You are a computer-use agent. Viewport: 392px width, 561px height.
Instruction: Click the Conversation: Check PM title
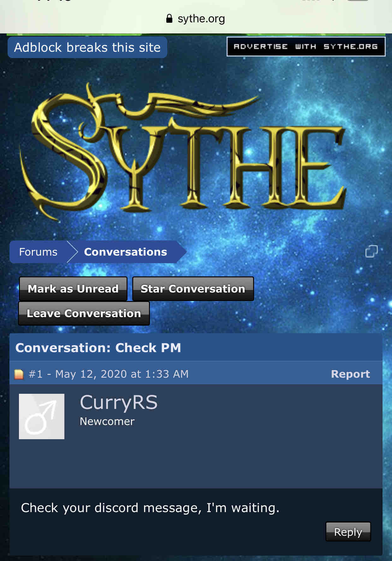point(98,348)
